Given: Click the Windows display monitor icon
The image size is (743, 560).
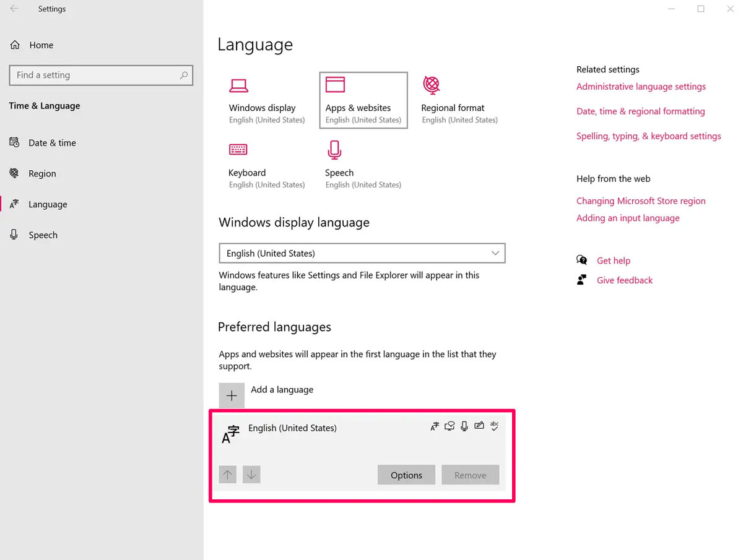Looking at the screenshot, I should point(238,85).
